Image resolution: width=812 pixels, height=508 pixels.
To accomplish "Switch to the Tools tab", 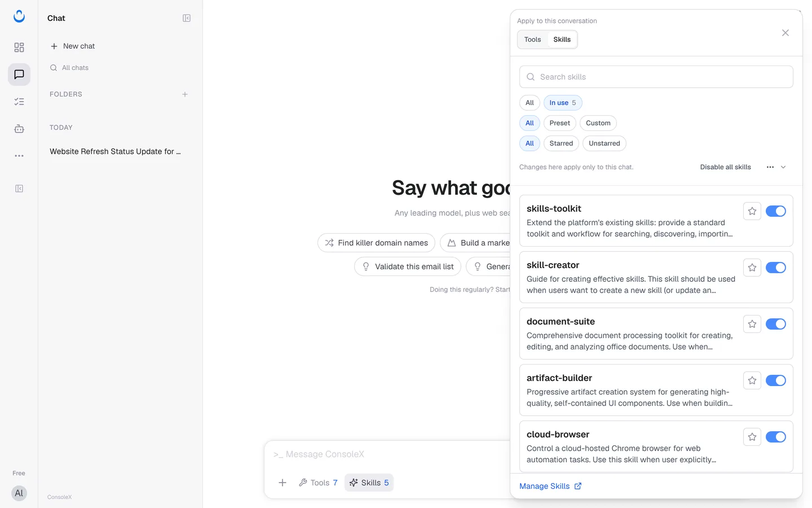I will coord(532,40).
